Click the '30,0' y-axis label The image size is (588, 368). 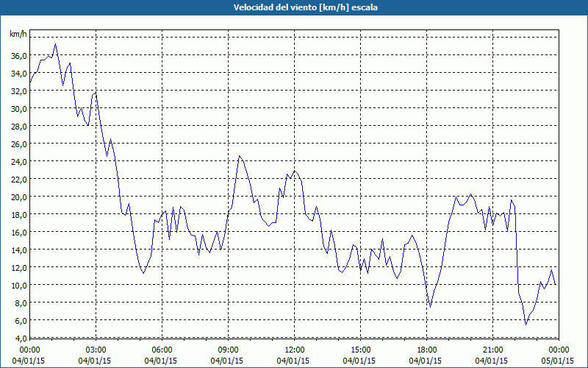[x=20, y=108]
